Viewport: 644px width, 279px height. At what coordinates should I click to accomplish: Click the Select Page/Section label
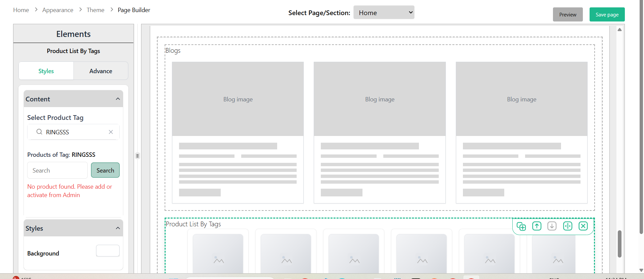pos(319,13)
